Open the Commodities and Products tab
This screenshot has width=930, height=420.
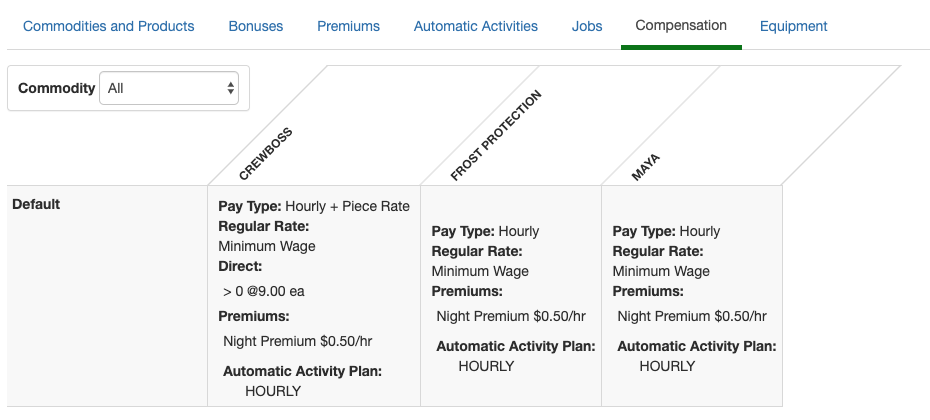coord(108,26)
